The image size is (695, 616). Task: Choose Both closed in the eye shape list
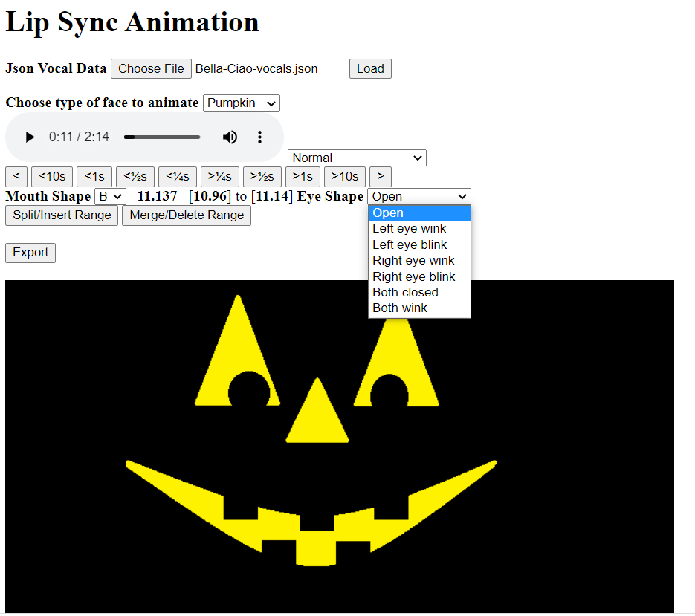coord(405,292)
